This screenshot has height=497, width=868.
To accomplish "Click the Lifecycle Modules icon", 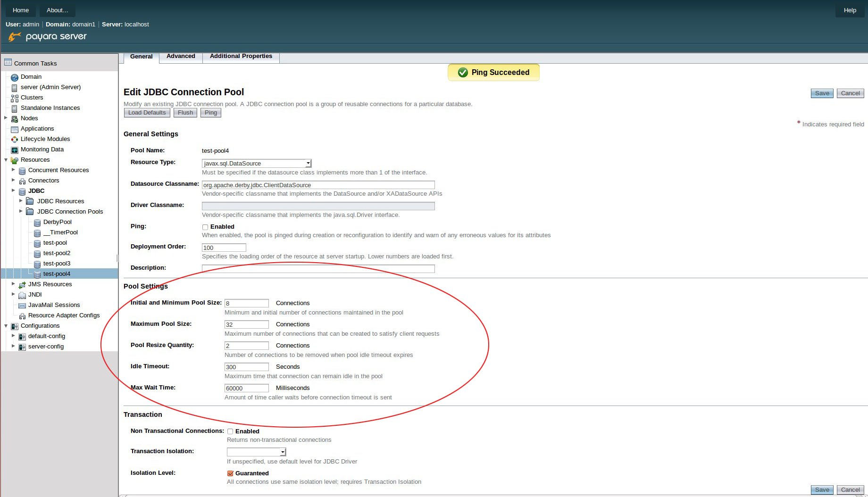I will pos(15,140).
